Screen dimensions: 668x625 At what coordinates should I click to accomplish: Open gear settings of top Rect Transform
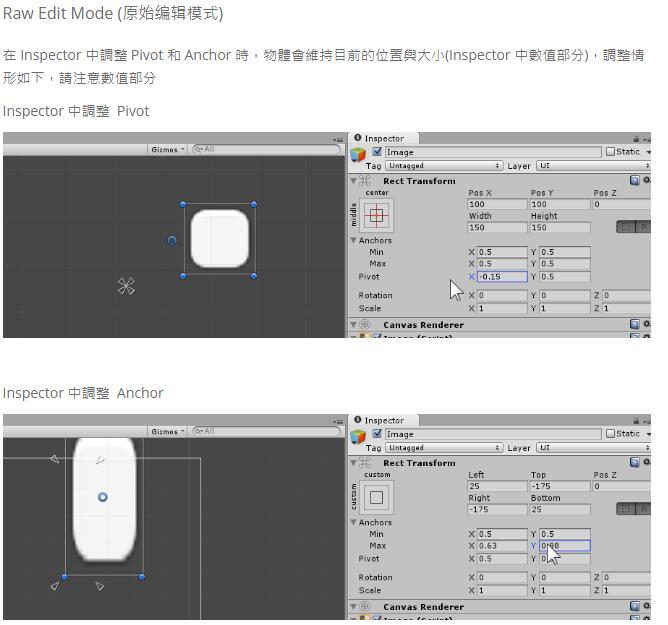[646, 180]
